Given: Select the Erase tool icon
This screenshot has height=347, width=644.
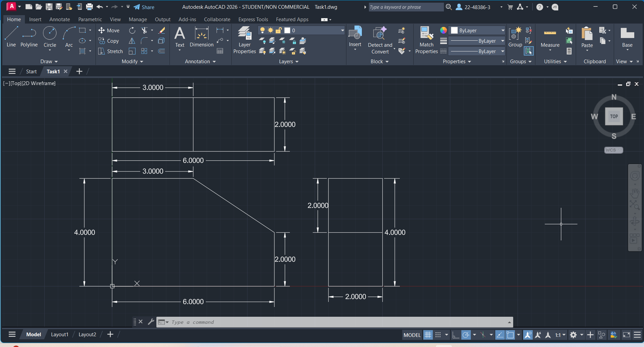Looking at the screenshot, I should [162, 31].
